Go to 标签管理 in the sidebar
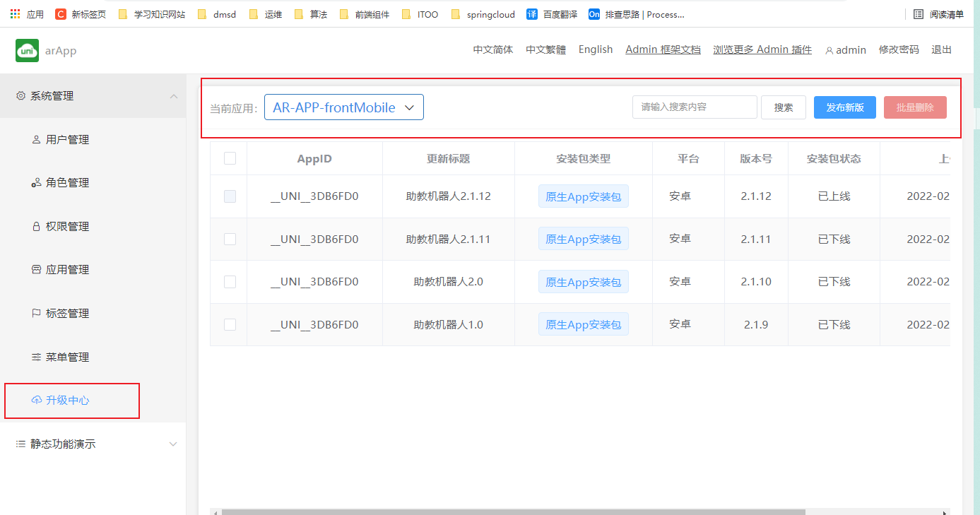Screen dimensions: 980x515 click(x=67, y=314)
